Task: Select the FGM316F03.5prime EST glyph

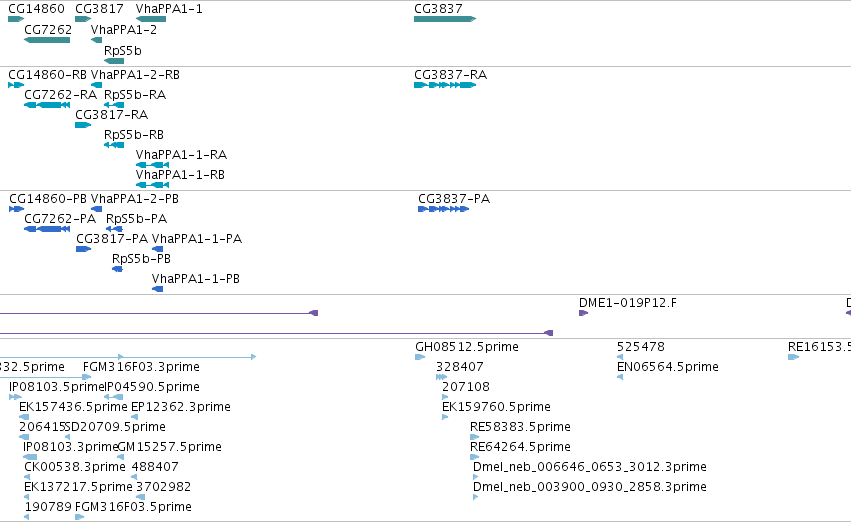Action: pos(79,517)
